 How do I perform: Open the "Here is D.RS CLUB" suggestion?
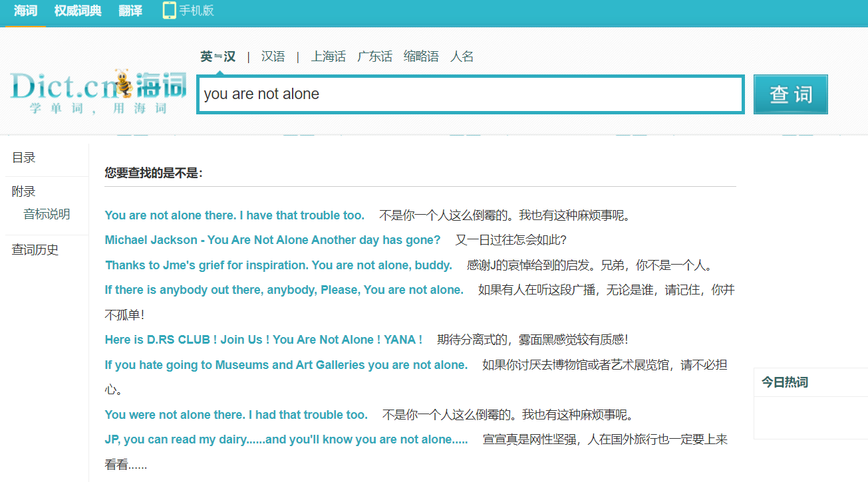263,340
